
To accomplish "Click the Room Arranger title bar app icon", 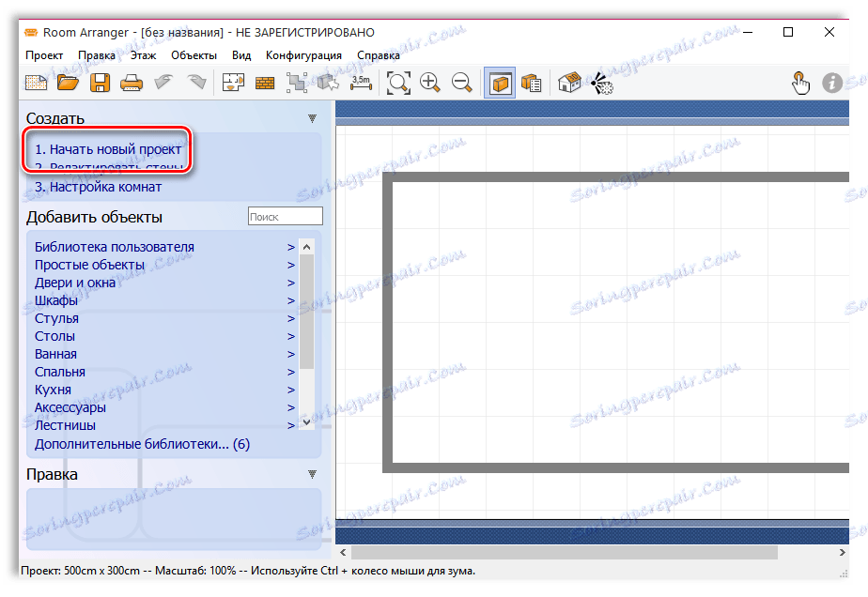I will [31, 32].
